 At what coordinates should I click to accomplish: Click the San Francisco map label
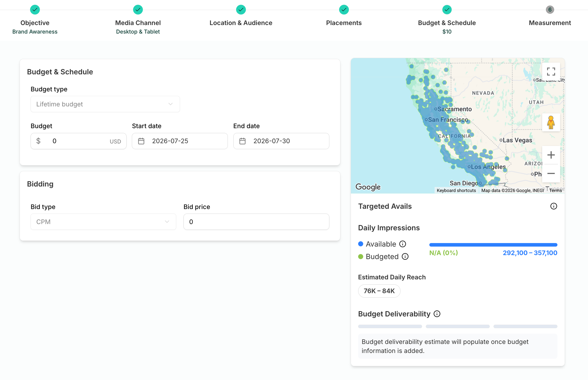[x=448, y=120]
